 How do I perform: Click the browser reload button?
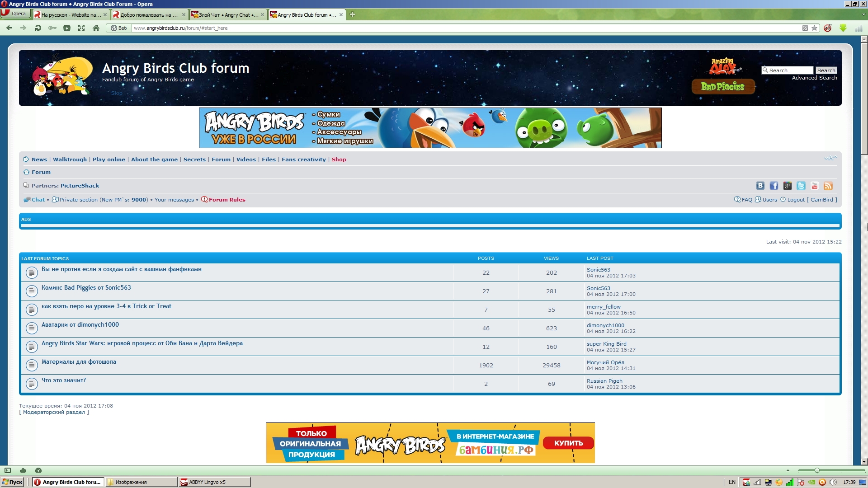tap(38, 28)
